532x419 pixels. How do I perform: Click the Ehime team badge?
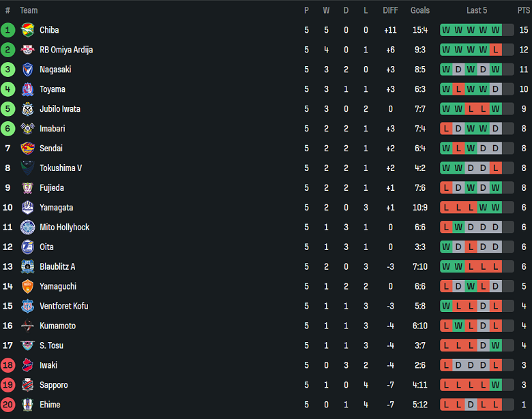coord(27,405)
